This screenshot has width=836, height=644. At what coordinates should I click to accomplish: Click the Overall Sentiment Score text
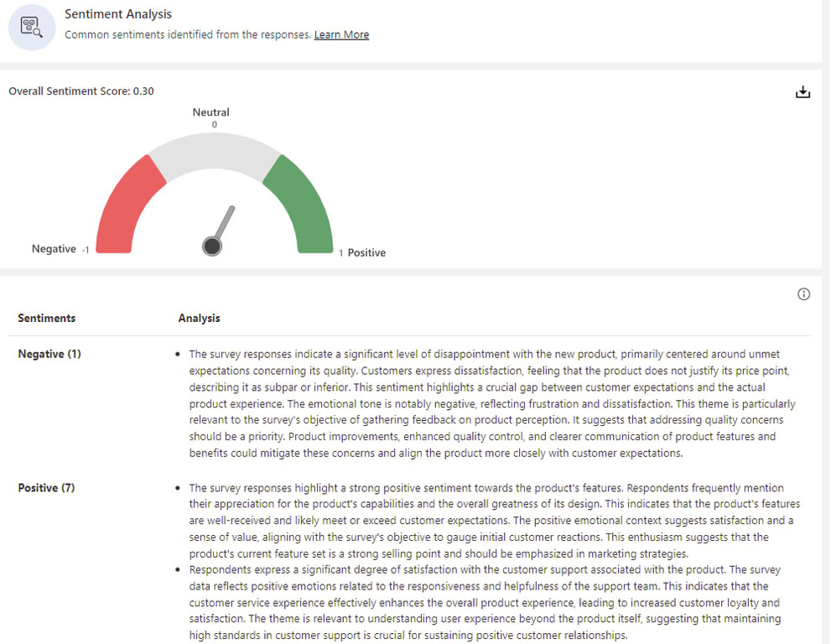[81, 91]
